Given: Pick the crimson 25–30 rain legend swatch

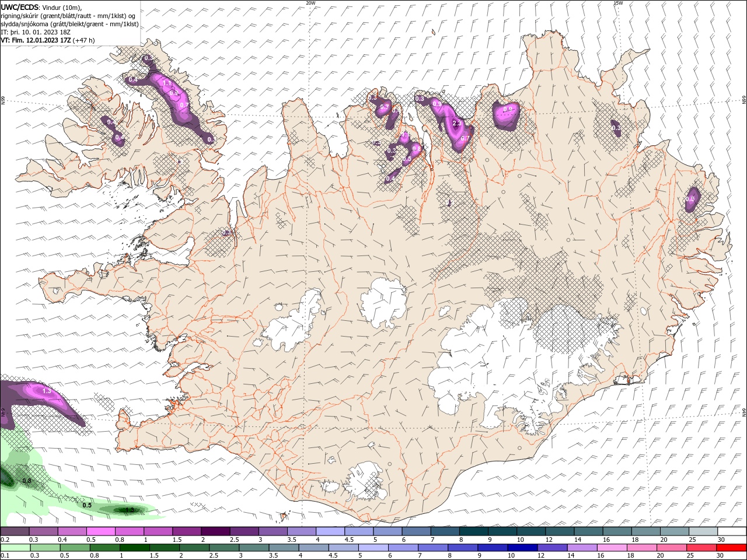Looking at the screenshot, I should pos(701,548).
